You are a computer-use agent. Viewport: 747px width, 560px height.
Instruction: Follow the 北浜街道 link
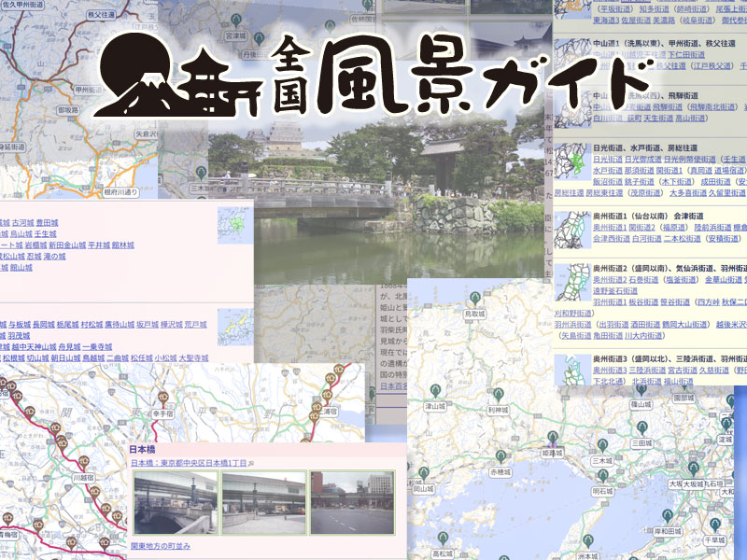tap(641, 381)
